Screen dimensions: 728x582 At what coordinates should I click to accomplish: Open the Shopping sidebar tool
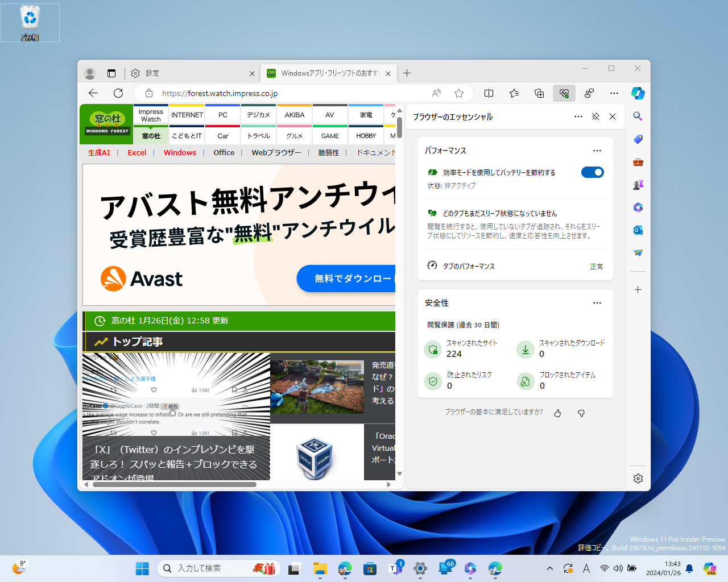638,139
